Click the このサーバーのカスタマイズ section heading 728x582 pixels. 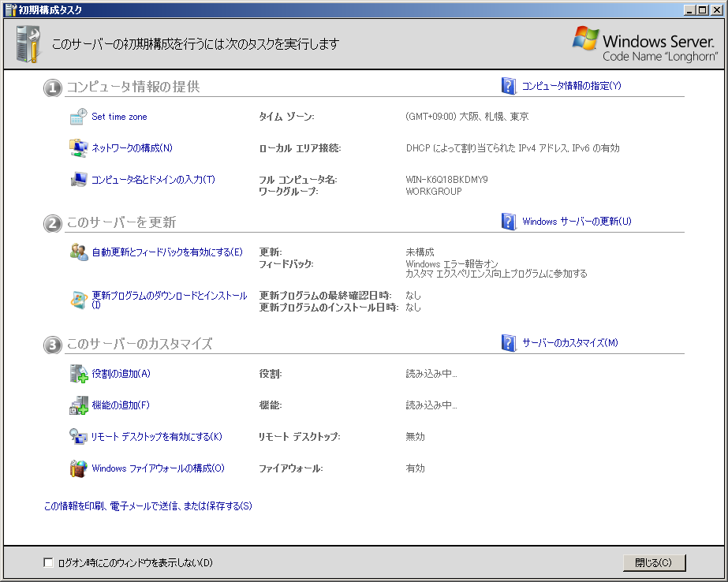[140, 344]
